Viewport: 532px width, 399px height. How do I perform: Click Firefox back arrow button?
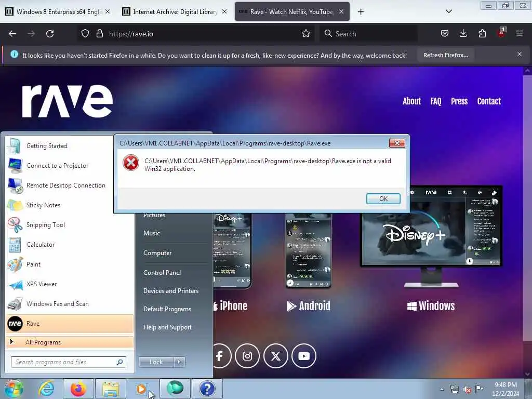tap(12, 34)
